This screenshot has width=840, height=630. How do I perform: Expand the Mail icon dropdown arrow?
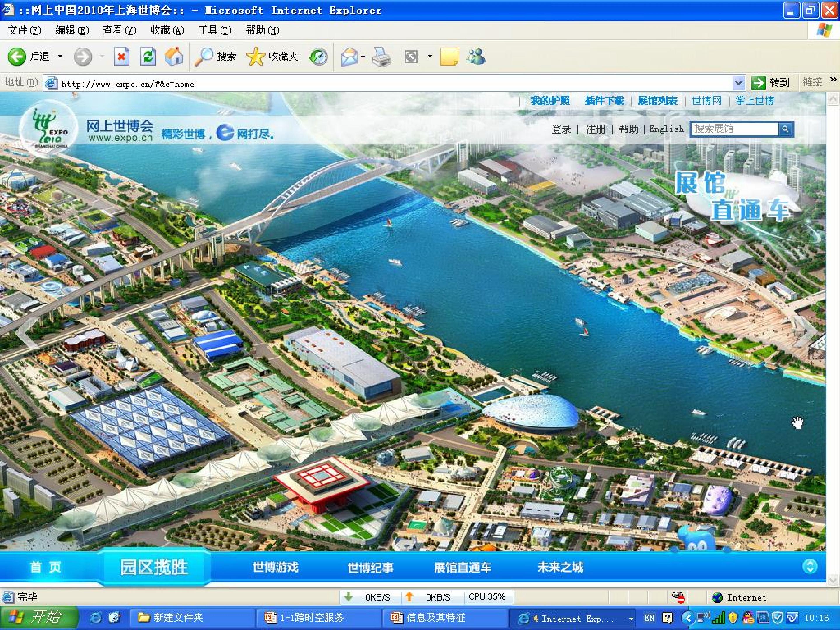pyautogui.click(x=363, y=57)
